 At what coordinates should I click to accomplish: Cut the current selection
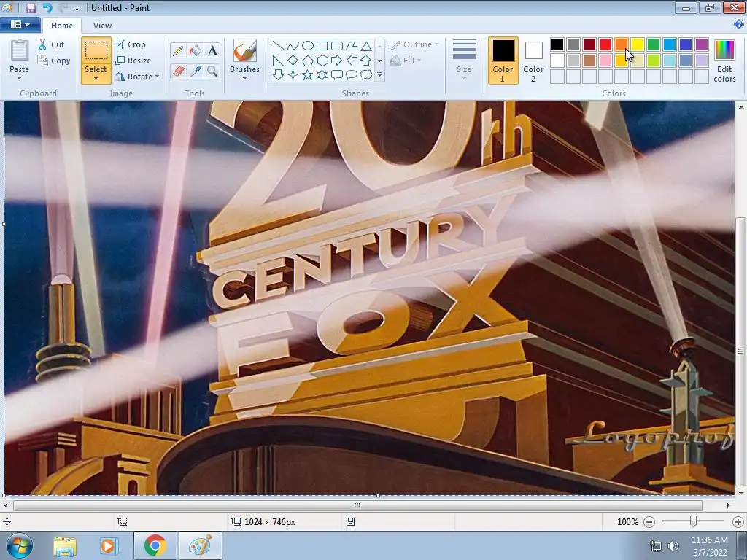52,44
